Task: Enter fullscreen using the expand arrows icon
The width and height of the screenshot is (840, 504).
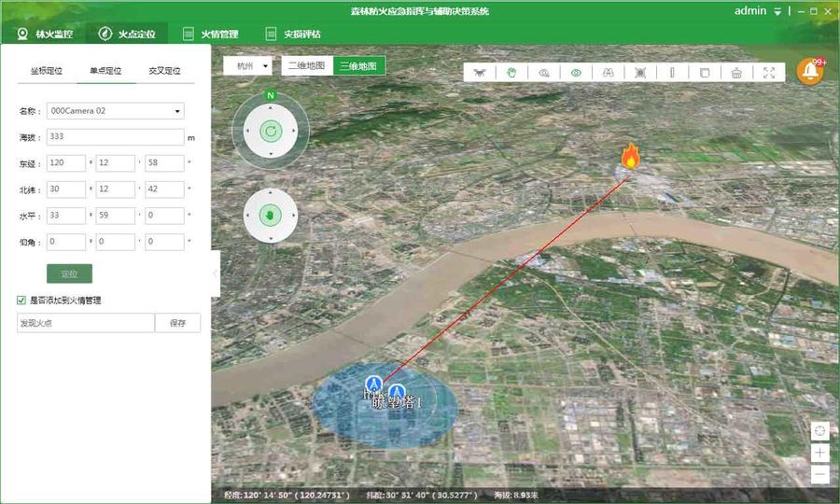Action: (769, 73)
